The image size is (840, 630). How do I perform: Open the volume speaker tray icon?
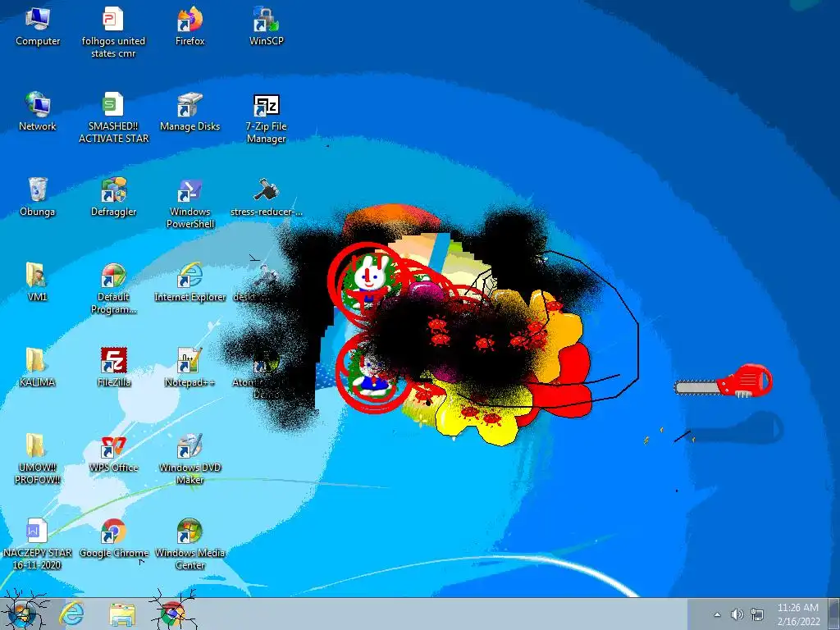click(737, 614)
